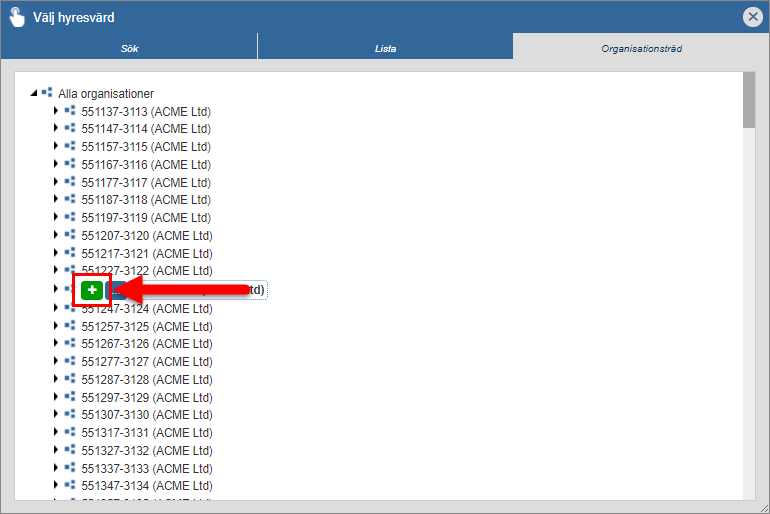770x514 pixels.
Task: Click organization icon beside 551267-3126
Action: [70, 344]
